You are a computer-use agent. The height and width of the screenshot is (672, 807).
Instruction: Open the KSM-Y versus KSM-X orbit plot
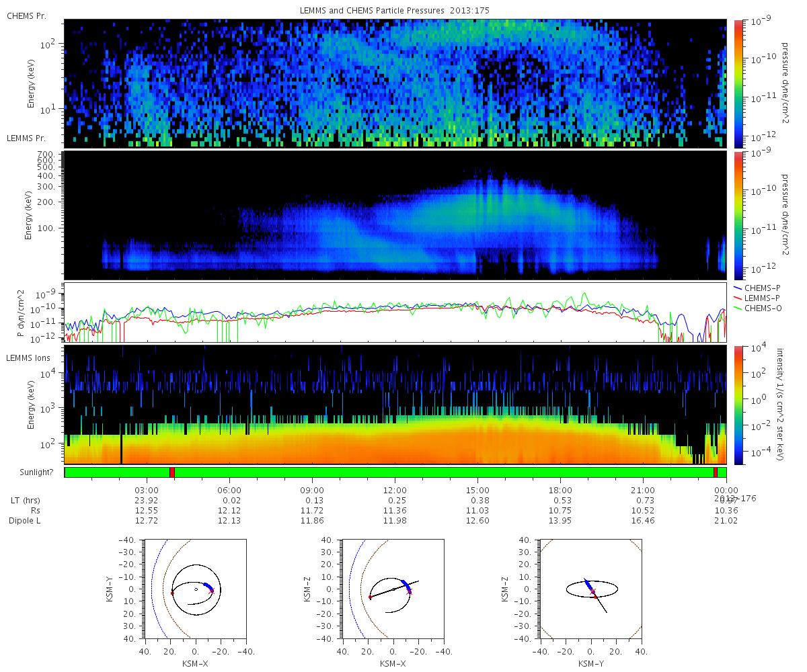(x=195, y=588)
